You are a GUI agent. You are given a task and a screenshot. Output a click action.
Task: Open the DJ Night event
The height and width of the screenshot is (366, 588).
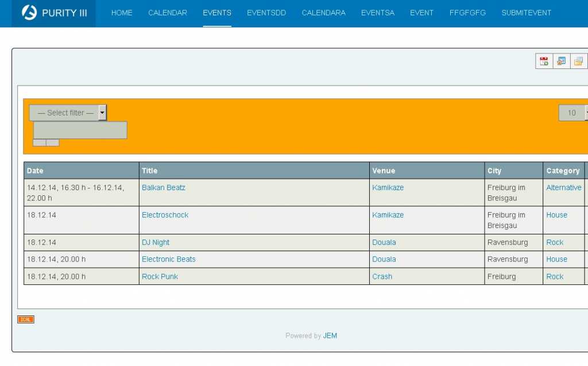pyautogui.click(x=156, y=242)
